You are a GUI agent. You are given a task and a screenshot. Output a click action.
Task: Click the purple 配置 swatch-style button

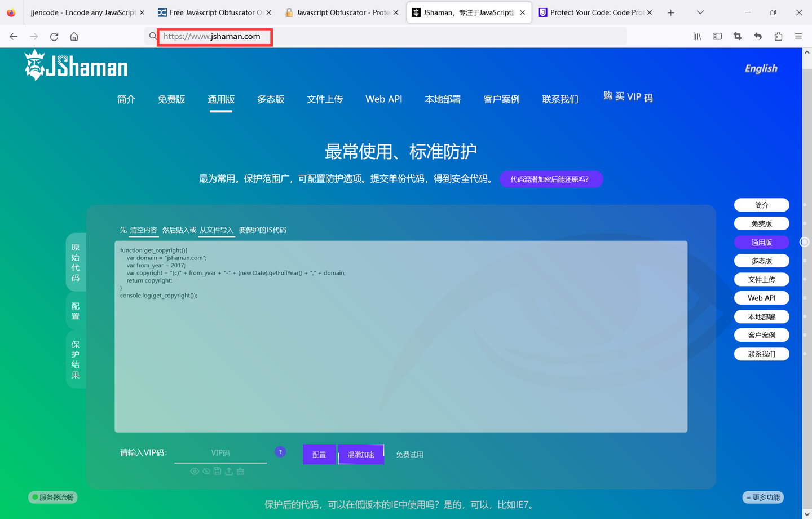[x=319, y=454]
